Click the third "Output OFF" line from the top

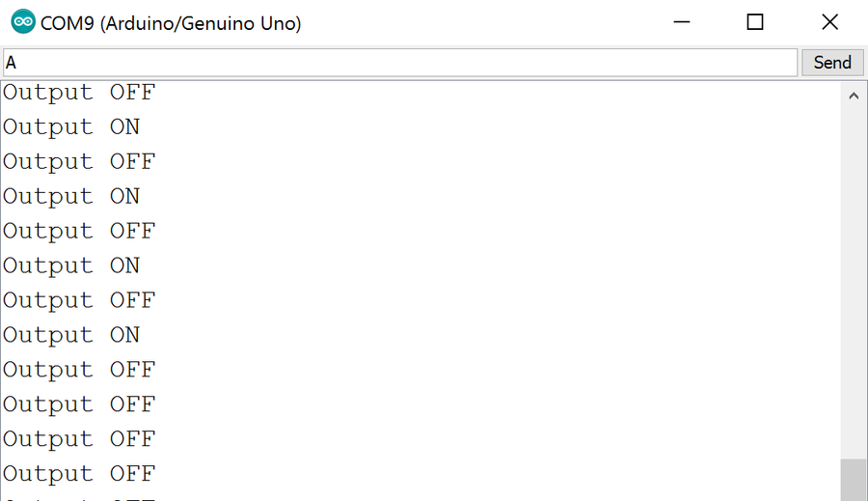point(79,232)
